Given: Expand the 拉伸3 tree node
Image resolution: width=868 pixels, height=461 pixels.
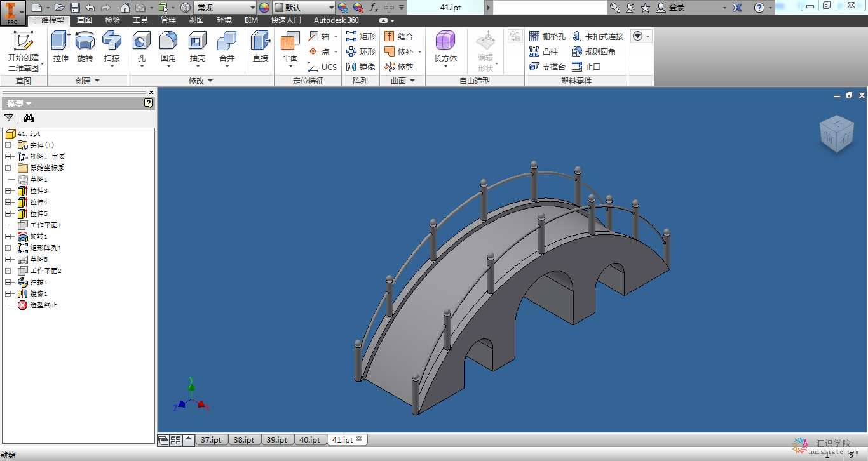Looking at the screenshot, I should (8, 191).
